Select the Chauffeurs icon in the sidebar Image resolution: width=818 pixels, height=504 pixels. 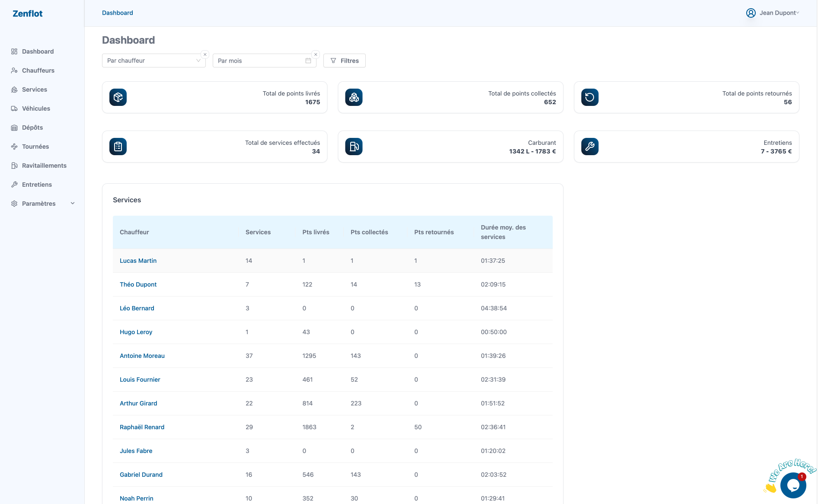coord(14,70)
